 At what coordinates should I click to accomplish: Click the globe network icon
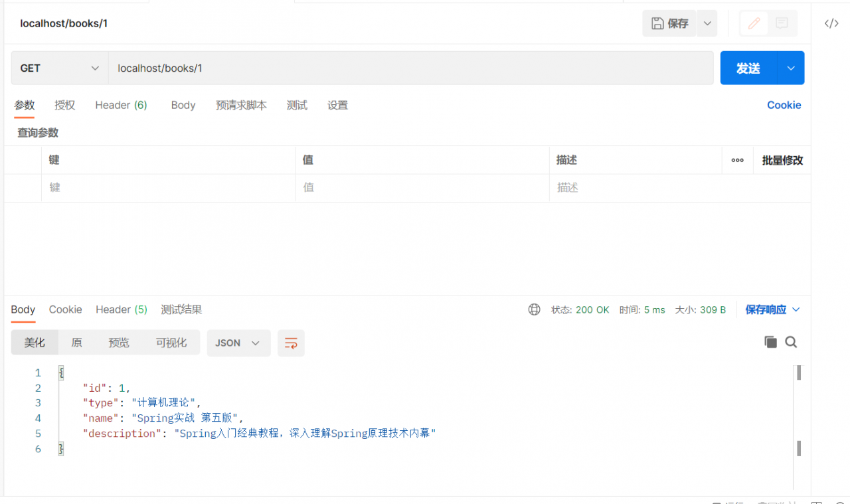click(x=535, y=309)
